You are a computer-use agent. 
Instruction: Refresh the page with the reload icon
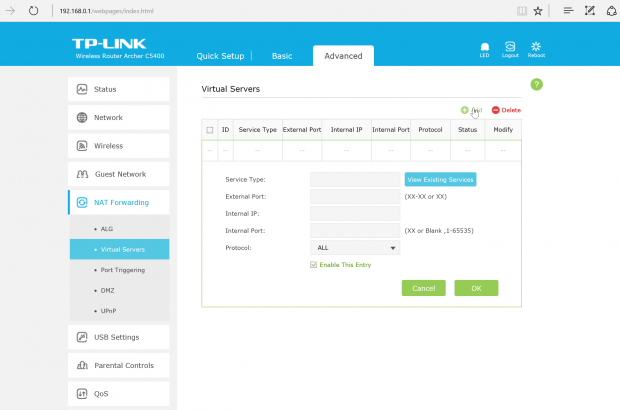[33, 10]
